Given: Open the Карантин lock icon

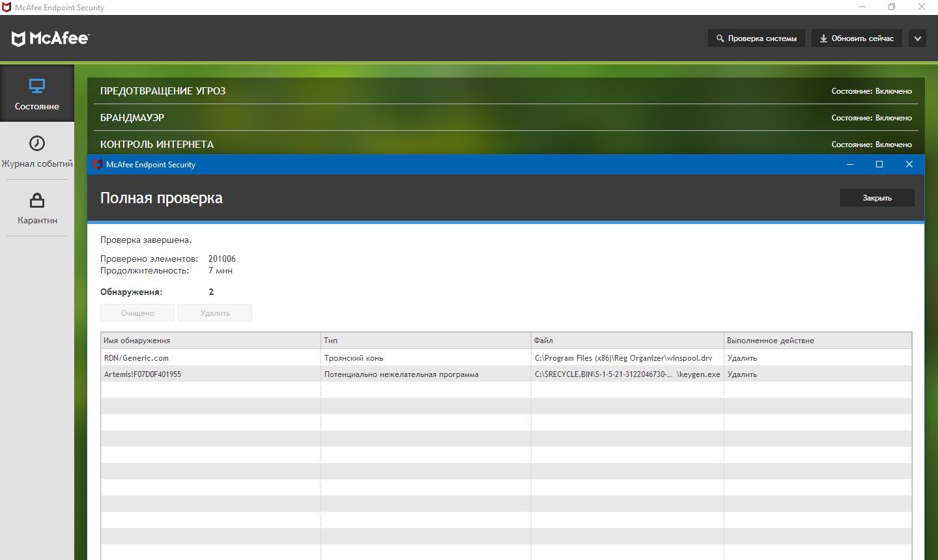Looking at the screenshot, I should (37, 200).
